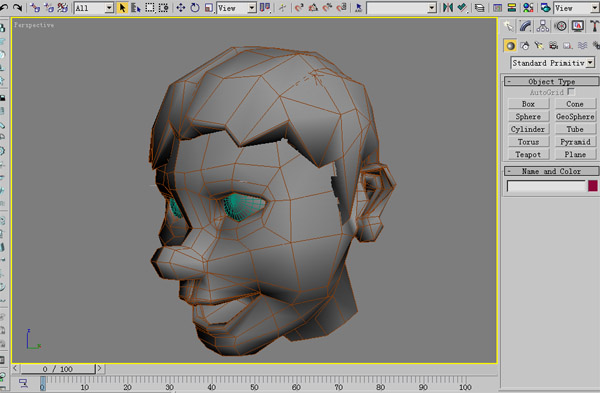Click the time slider showing 0 / 100

pyautogui.click(x=57, y=369)
